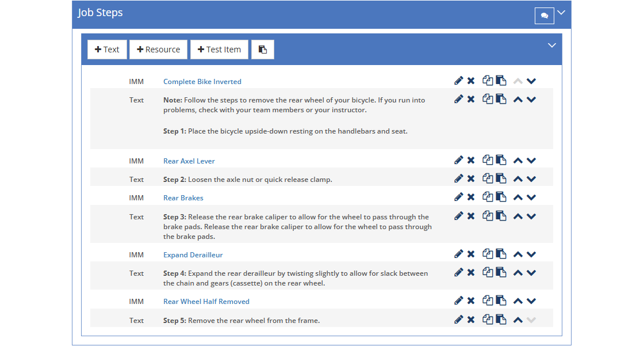Paste at Rear Wheel Half Removed row
Viewport: 644px width, 346px height.
coord(501,301)
